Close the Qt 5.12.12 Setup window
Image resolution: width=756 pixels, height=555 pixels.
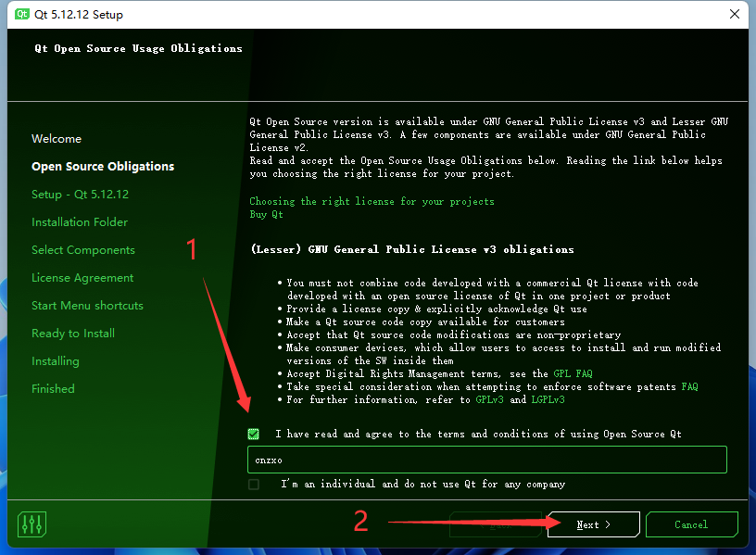(x=737, y=14)
